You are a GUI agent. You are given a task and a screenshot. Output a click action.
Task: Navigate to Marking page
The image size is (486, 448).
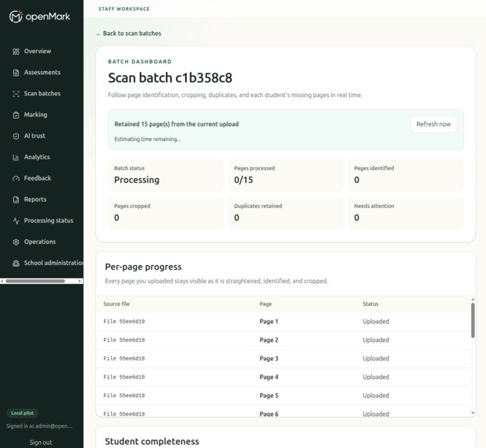point(36,114)
